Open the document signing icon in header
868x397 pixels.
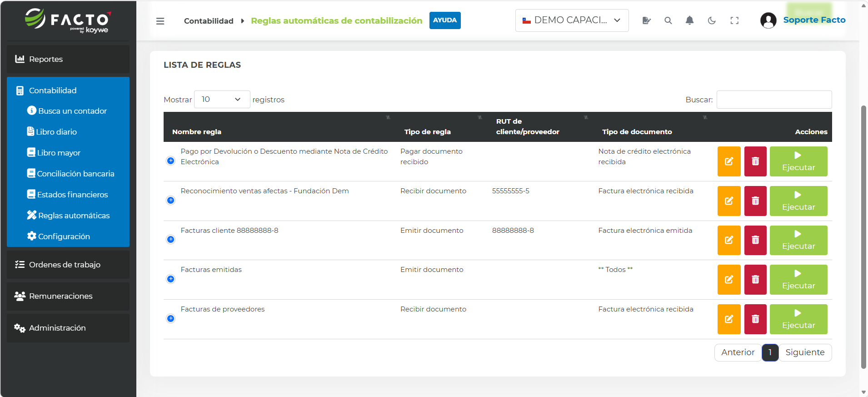coord(646,20)
